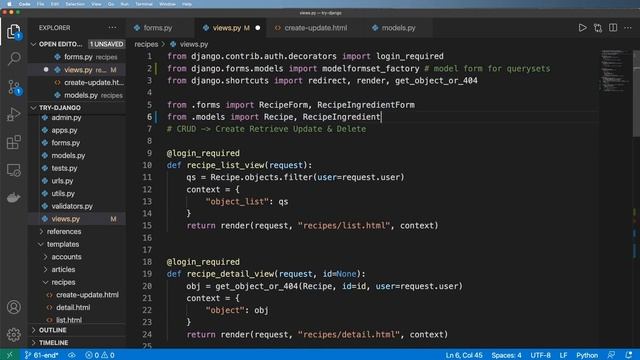Viewport: 640px width, 360px height.
Task: Expand the articles folder
Action: (63, 269)
